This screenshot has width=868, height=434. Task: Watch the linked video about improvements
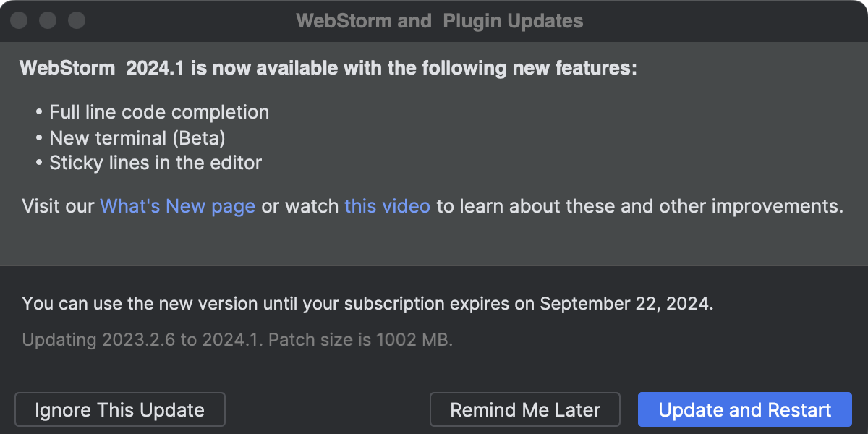[387, 206]
